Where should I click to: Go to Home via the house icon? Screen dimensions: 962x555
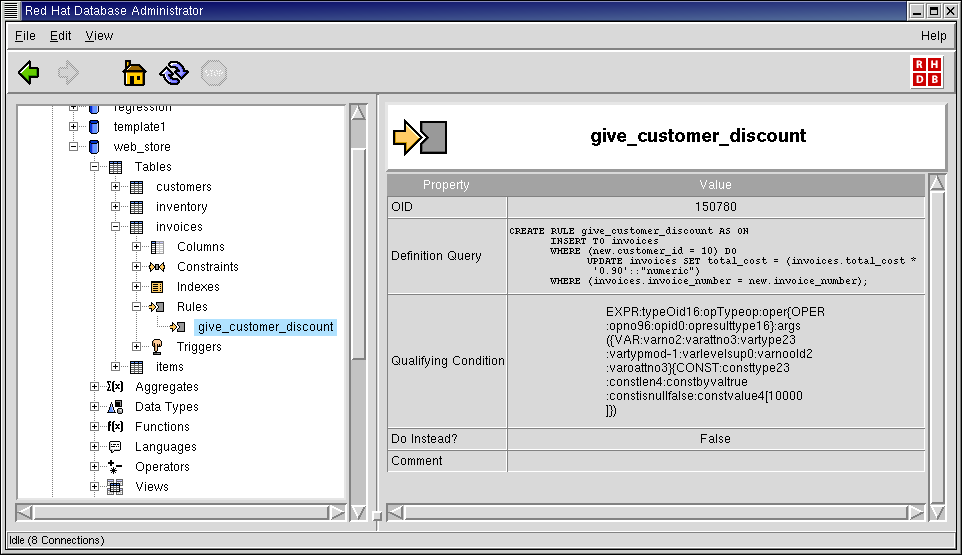coord(134,73)
